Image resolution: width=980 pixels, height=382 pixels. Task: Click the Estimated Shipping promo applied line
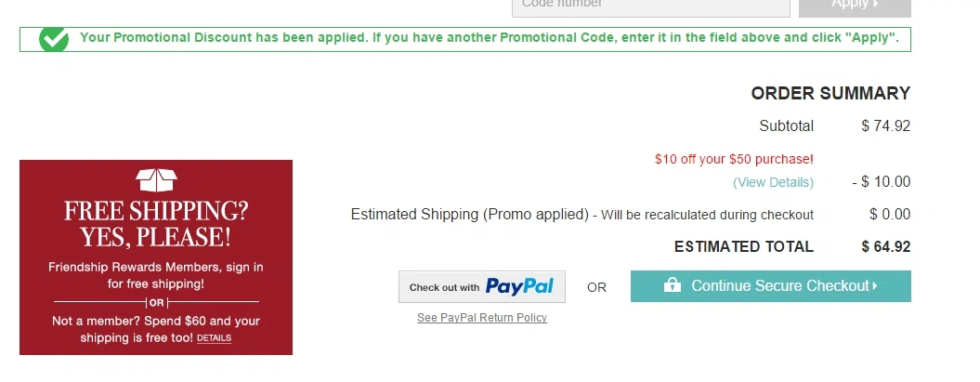pos(581,215)
